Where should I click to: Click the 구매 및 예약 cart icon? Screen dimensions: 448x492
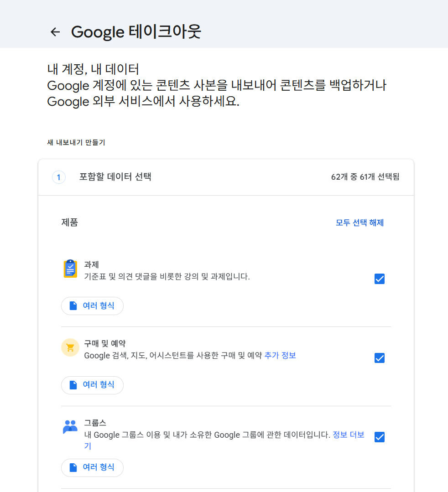pyautogui.click(x=70, y=347)
